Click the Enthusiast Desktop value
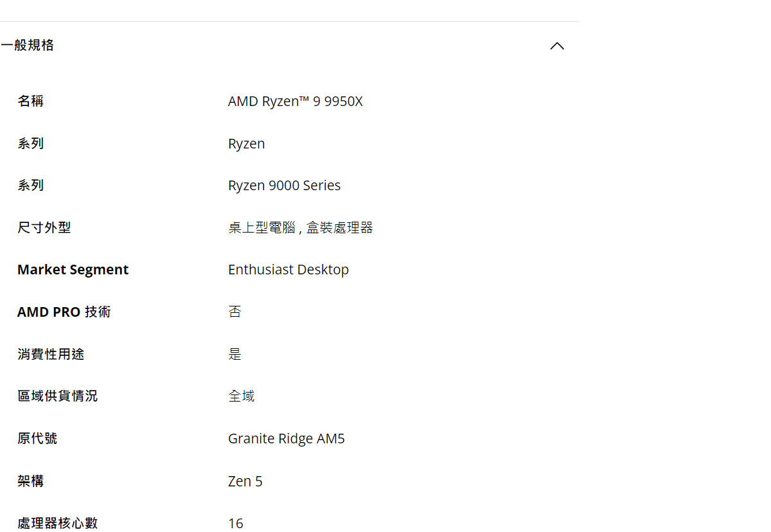Screen dimensions: 771x532 pos(288,270)
